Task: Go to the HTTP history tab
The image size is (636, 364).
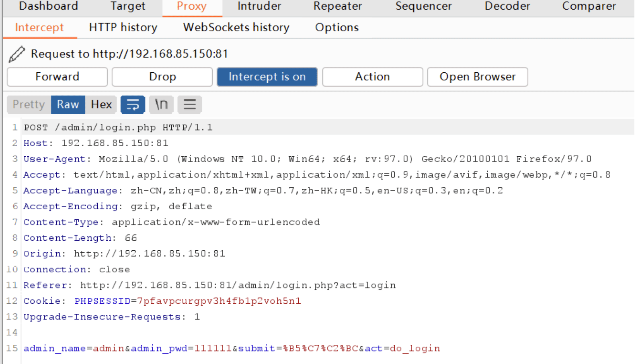Action: click(123, 27)
